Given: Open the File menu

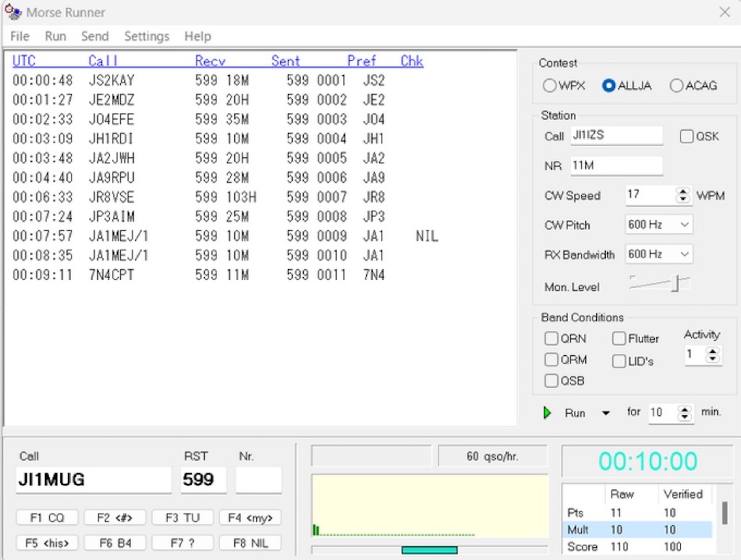Looking at the screenshot, I should click(20, 36).
